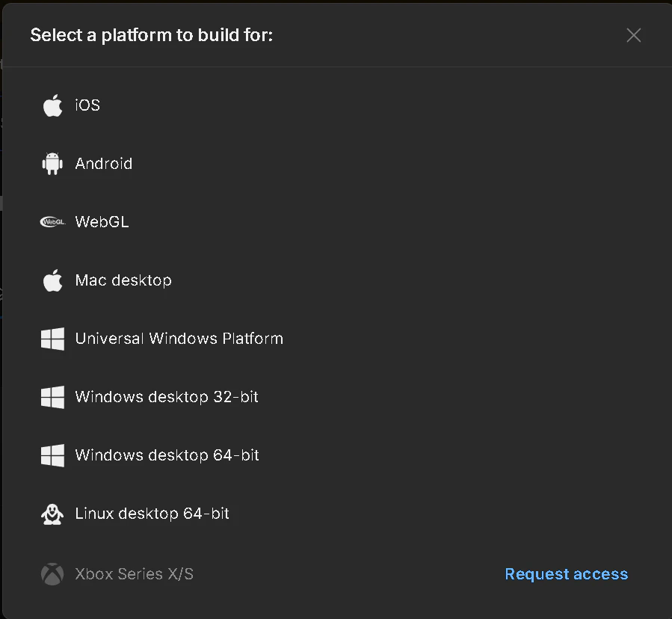Viewport: 672px width, 619px height.
Task: Select Windows desktop 32-bit label
Action: pyautogui.click(x=167, y=396)
